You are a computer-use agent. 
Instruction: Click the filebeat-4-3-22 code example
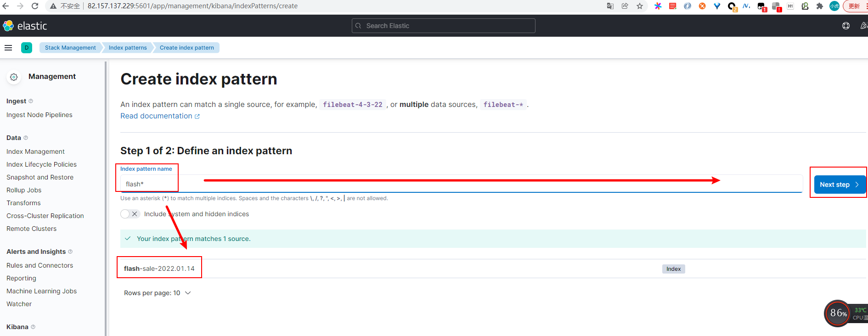tap(353, 105)
